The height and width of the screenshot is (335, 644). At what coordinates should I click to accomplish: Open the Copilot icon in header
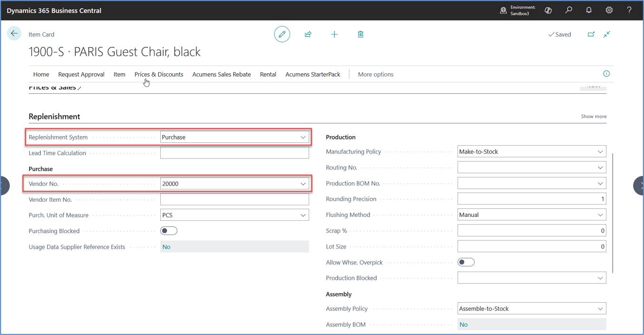(x=548, y=10)
